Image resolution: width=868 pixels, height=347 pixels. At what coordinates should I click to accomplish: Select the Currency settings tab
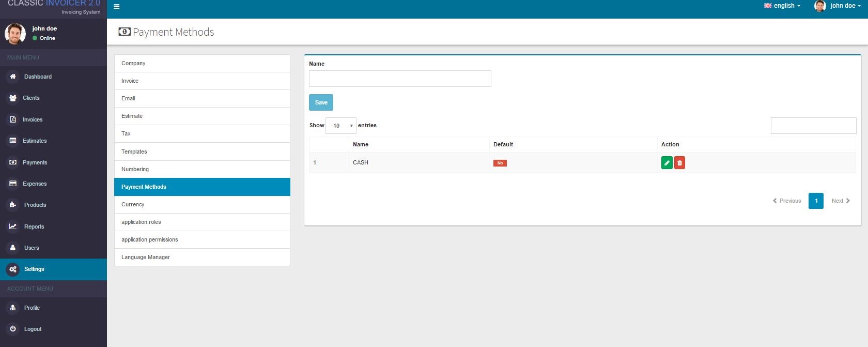click(202, 204)
